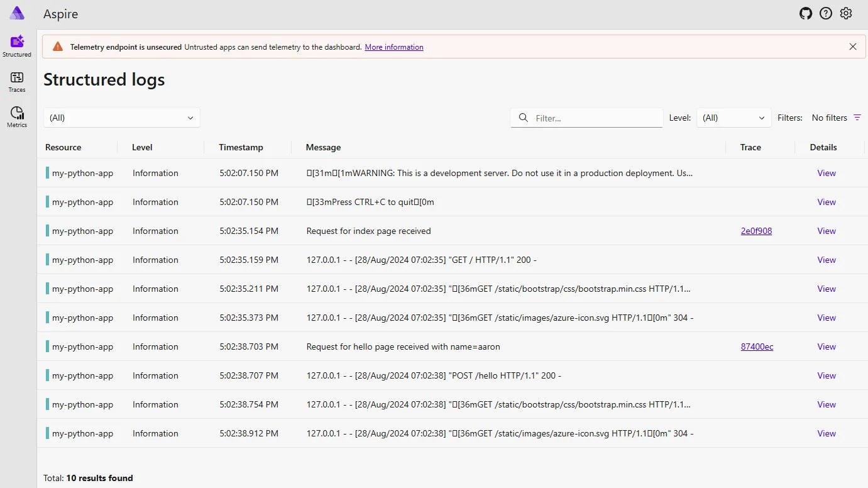Select the Structured logs sidebar icon

coord(16,44)
